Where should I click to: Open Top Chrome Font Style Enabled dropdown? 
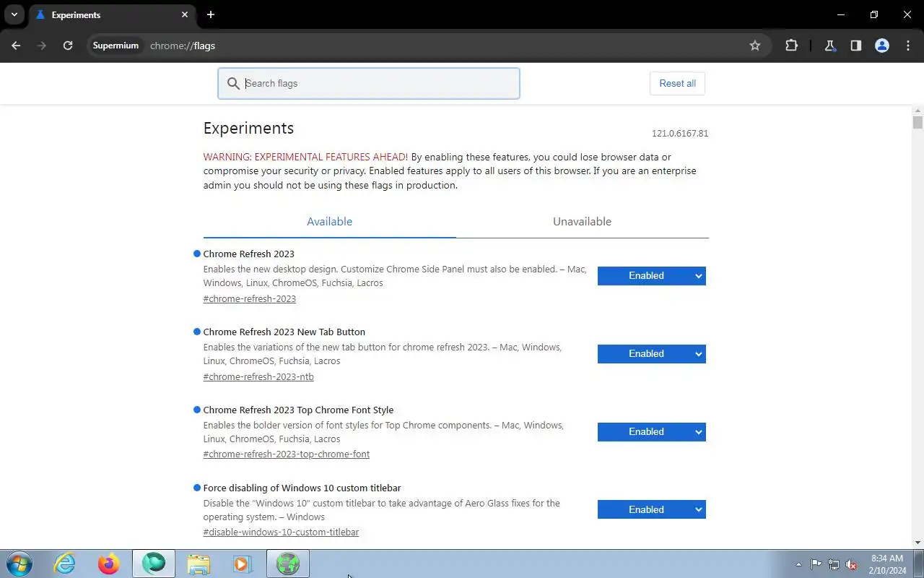click(x=651, y=431)
